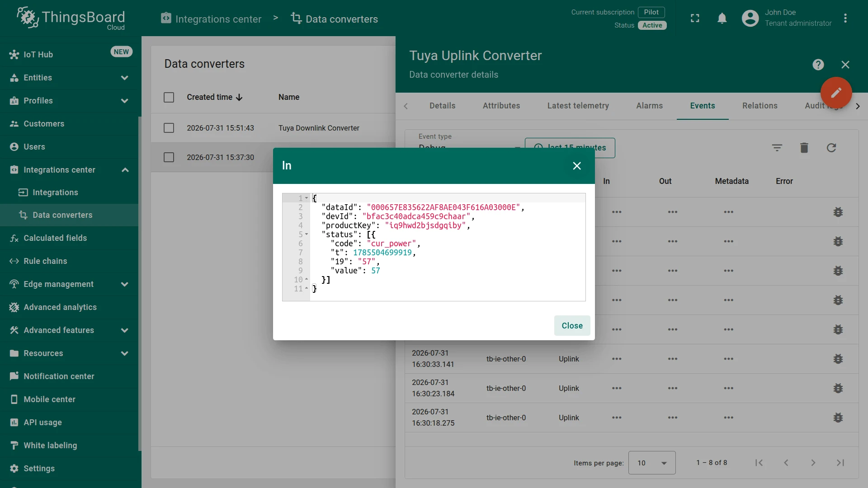Open Items per page dropdown
Viewport: 868px width, 488px height.
[x=652, y=463]
